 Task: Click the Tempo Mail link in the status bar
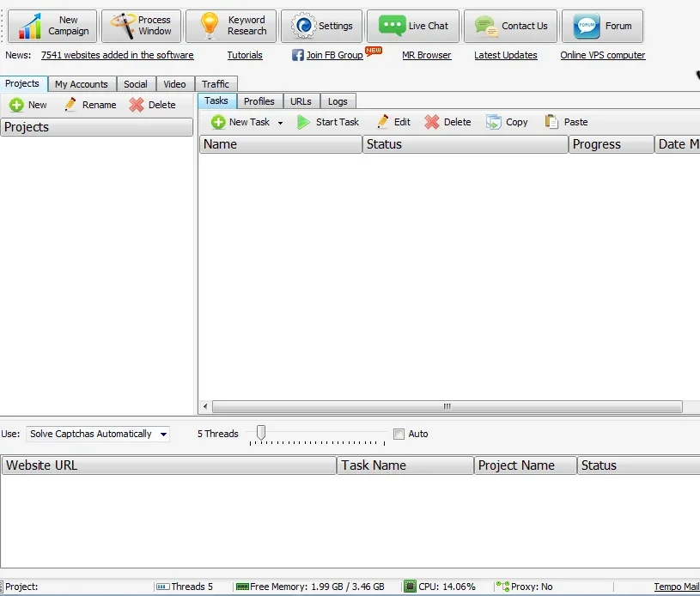click(676, 587)
